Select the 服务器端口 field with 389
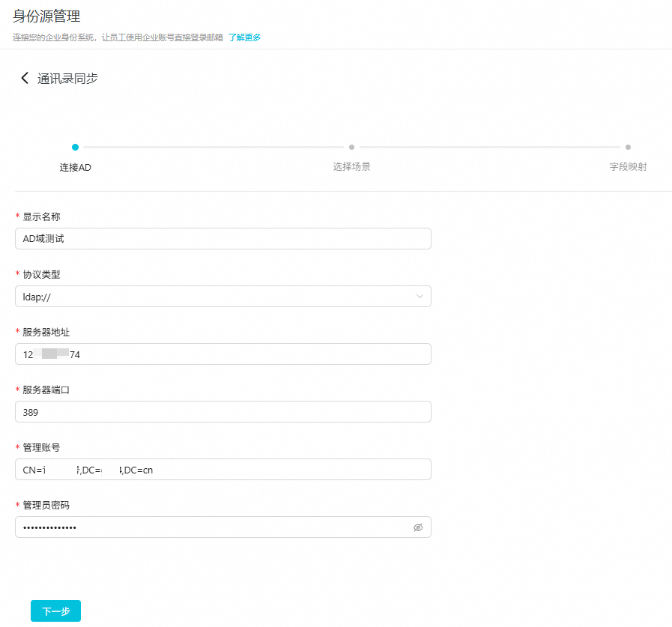Image resolution: width=672 pixels, height=627 pixels. [x=223, y=411]
